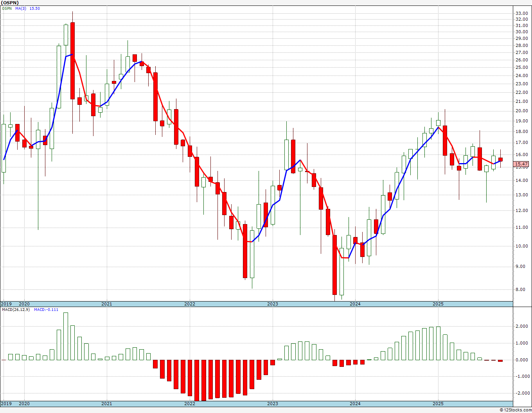Open the ©12Stocks.com credit link
This screenshot has width=532, height=413.
516,410
